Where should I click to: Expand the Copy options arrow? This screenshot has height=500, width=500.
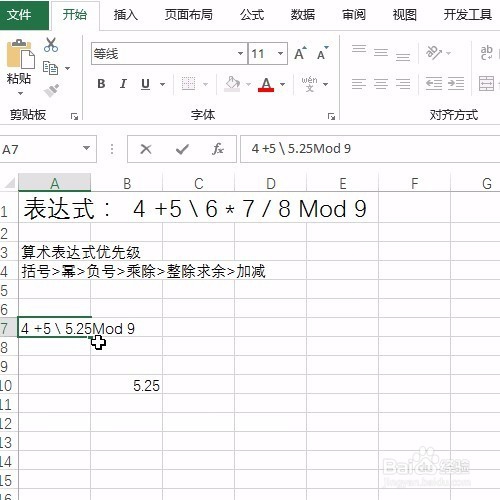(x=67, y=68)
